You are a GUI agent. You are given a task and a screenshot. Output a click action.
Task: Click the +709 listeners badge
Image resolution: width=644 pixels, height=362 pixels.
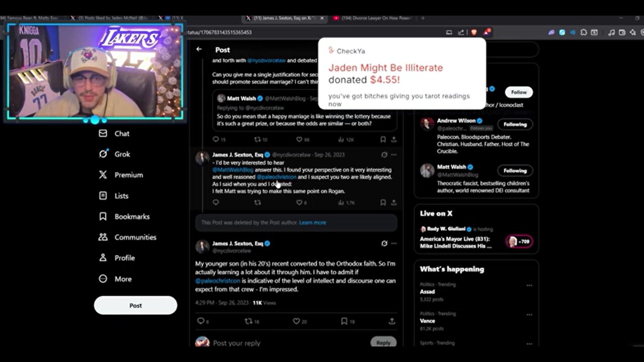(518, 241)
